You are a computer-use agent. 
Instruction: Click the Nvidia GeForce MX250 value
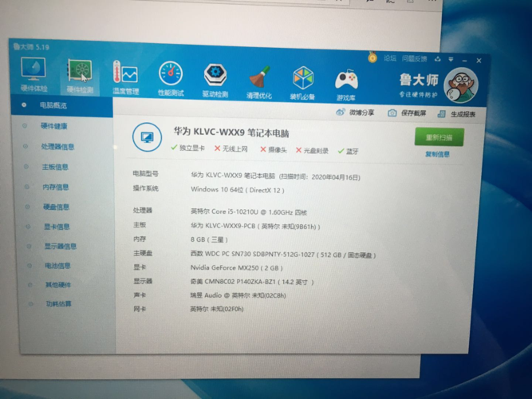pyautogui.click(x=236, y=267)
